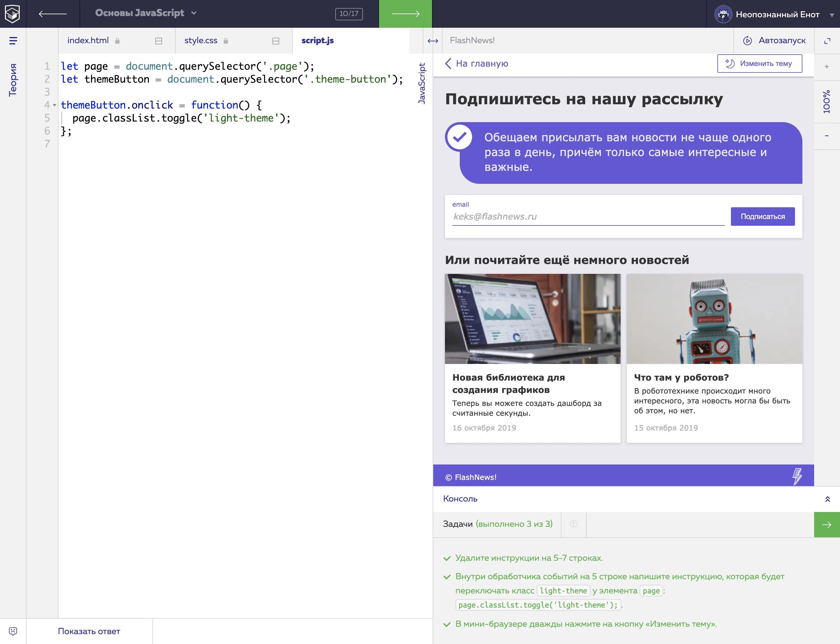The image size is (840, 644).
Task: Click the green next-task arrow button
Action: (x=826, y=524)
